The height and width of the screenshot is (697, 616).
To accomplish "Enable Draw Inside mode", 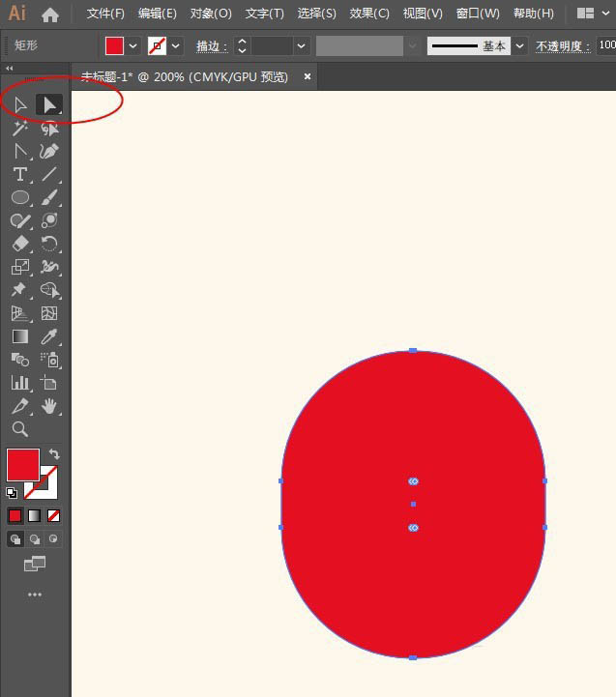I will click(53, 539).
